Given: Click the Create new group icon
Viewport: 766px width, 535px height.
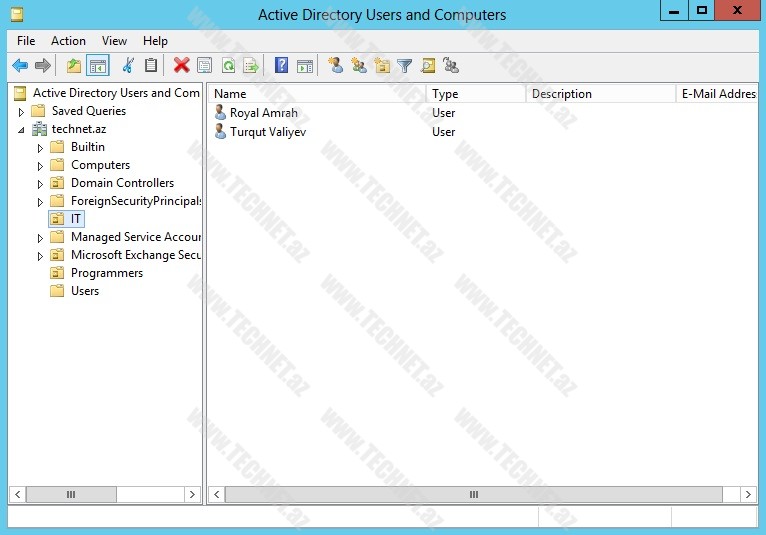Looking at the screenshot, I should (x=358, y=66).
